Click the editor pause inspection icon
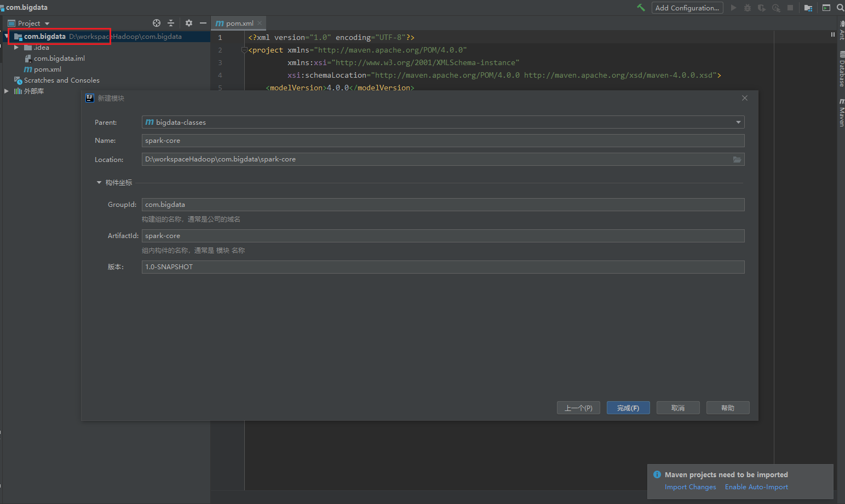 833,34
